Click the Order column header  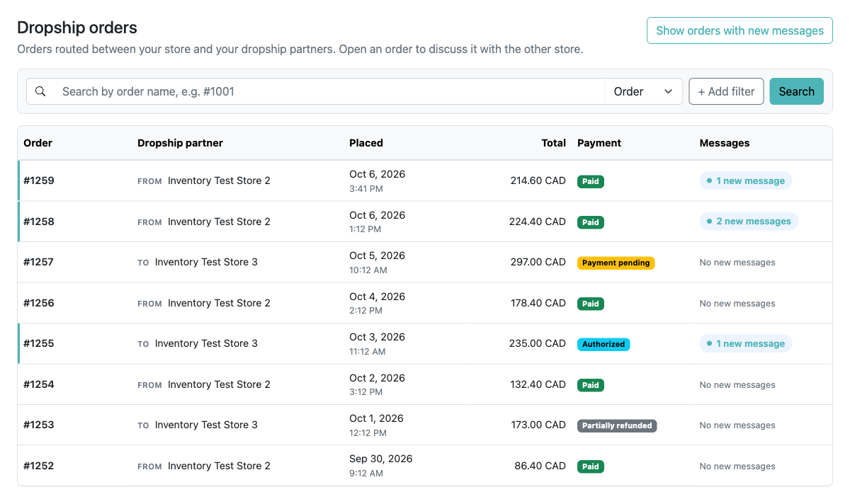[x=38, y=143]
